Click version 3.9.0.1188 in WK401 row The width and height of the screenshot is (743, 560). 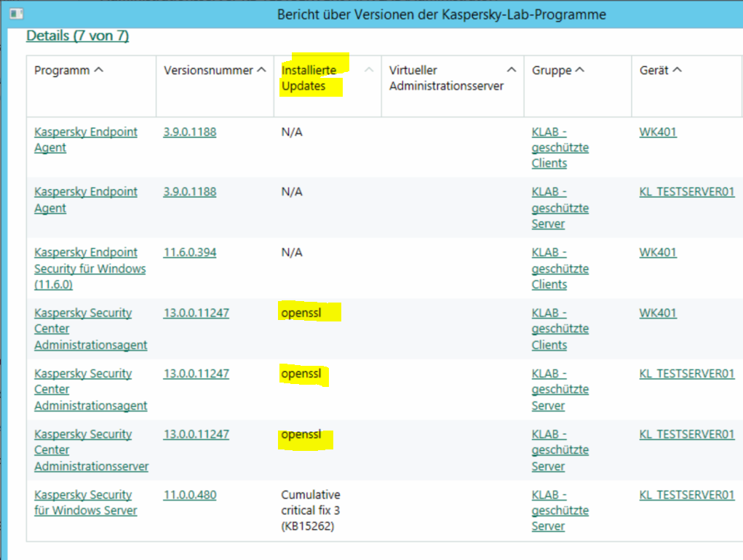[x=190, y=132]
